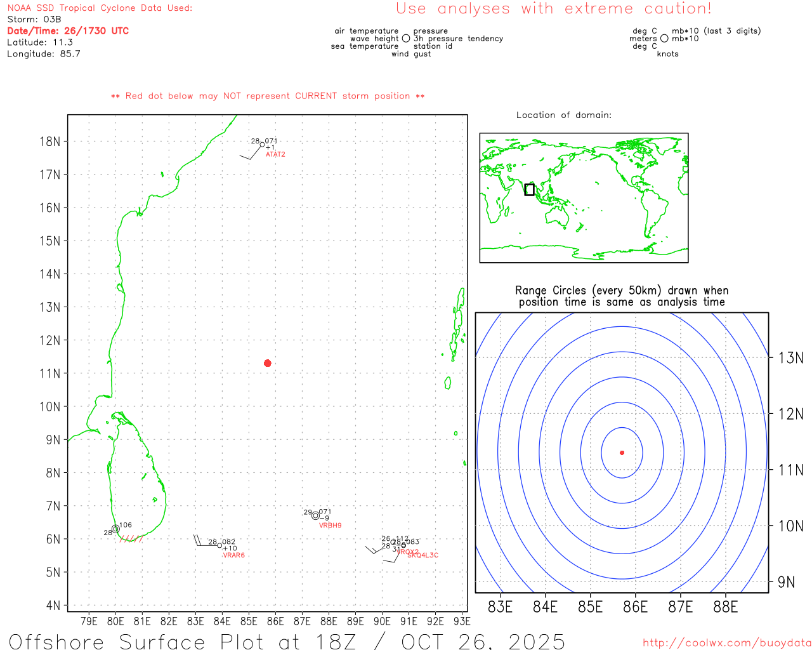The image size is (812, 650).
Task: Click the red storm position dot on main map
Action: (268, 363)
